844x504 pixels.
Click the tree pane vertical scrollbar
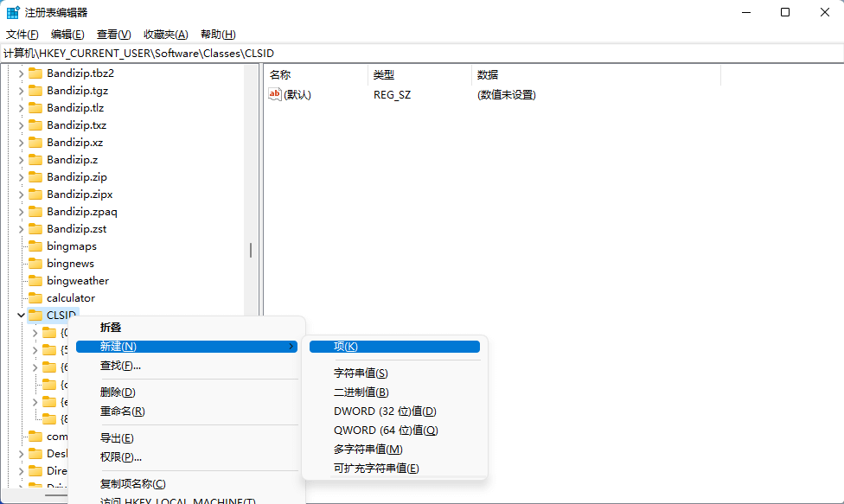click(x=251, y=250)
